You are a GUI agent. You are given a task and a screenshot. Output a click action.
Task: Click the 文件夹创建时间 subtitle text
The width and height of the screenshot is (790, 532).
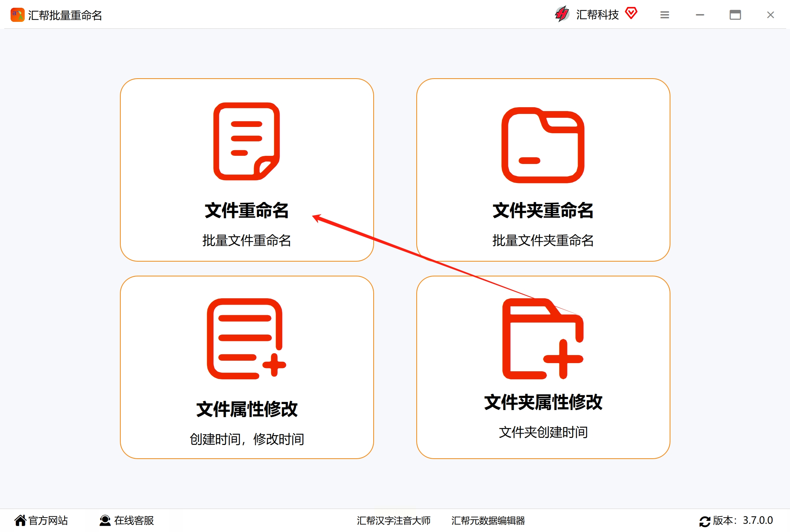tap(543, 432)
